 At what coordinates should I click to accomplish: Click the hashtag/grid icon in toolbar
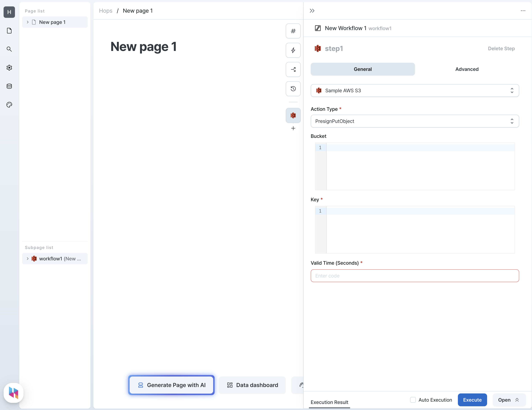pyautogui.click(x=293, y=31)
